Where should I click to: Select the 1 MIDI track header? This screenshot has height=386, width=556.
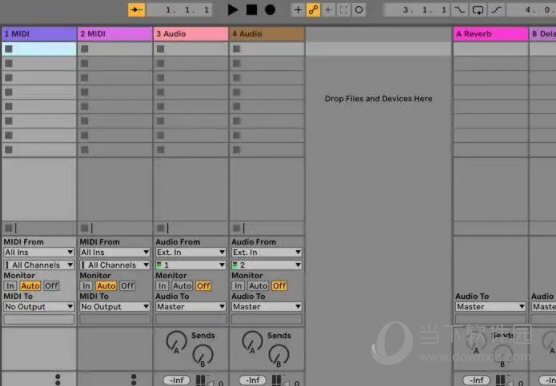coord(39,34)
